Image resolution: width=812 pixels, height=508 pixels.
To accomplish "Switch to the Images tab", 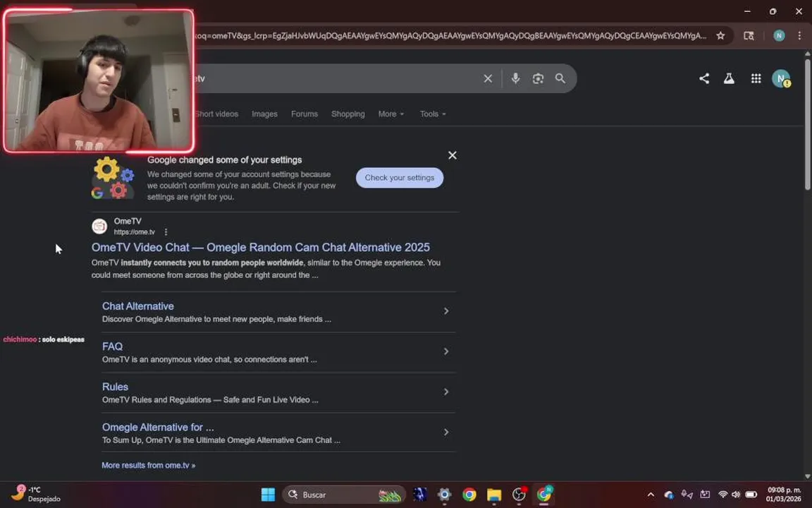I will [264, 114].
